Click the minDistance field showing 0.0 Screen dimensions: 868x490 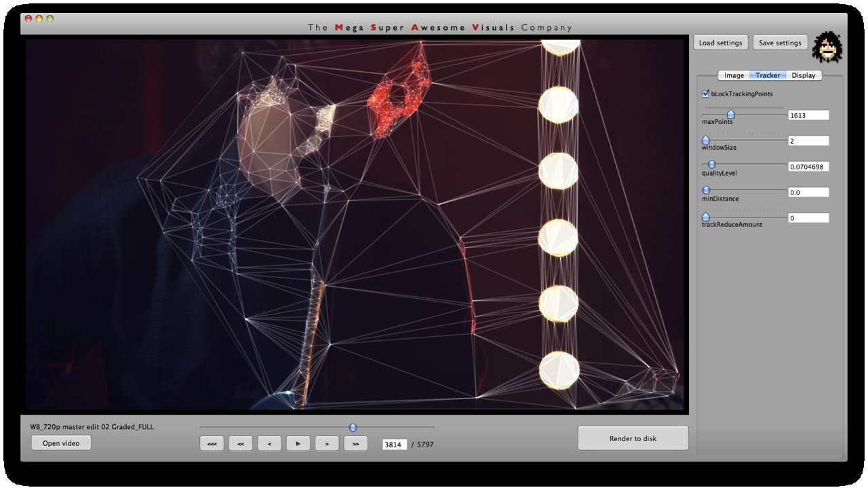(808, 192)
